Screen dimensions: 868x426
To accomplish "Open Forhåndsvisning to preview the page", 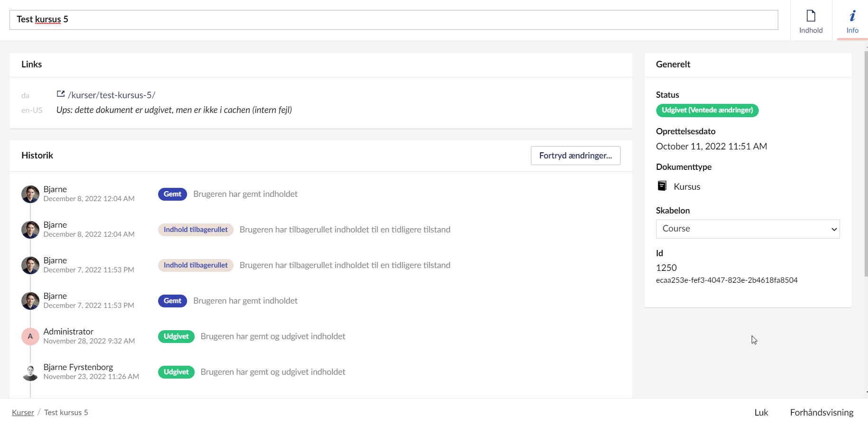I will coord(821,412).
